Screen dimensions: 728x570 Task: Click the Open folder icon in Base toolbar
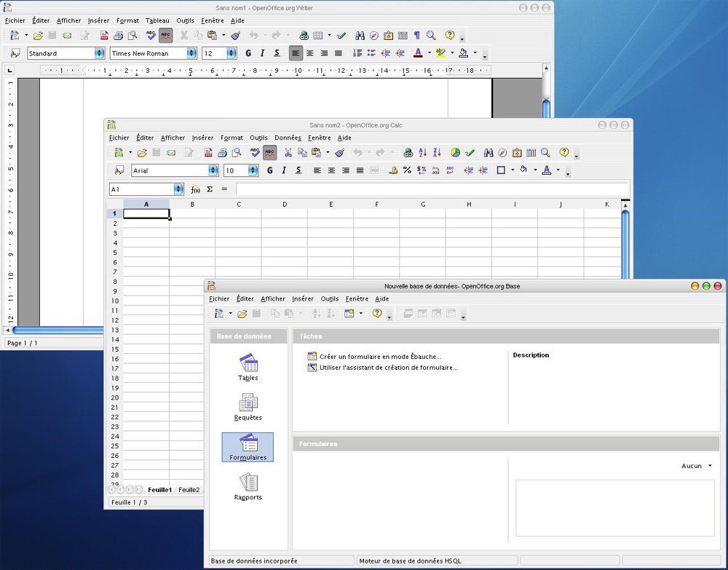[242, 314]
